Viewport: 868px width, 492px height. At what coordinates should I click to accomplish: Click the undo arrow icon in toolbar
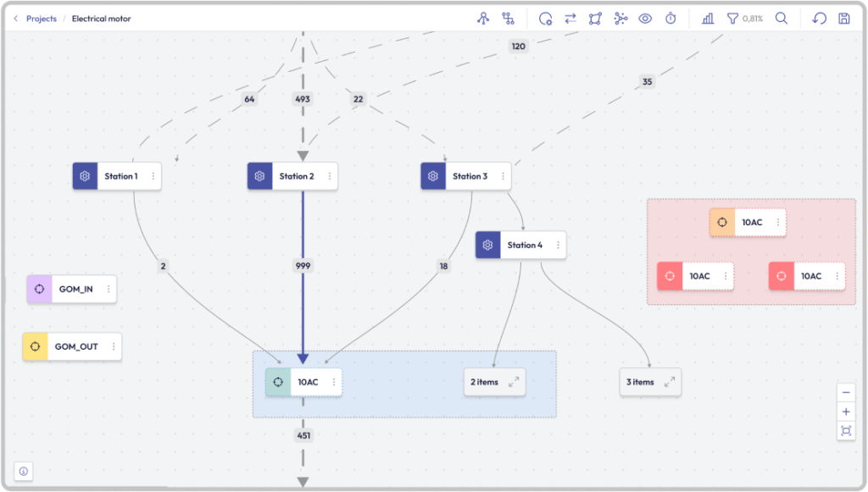click(819, 19)
